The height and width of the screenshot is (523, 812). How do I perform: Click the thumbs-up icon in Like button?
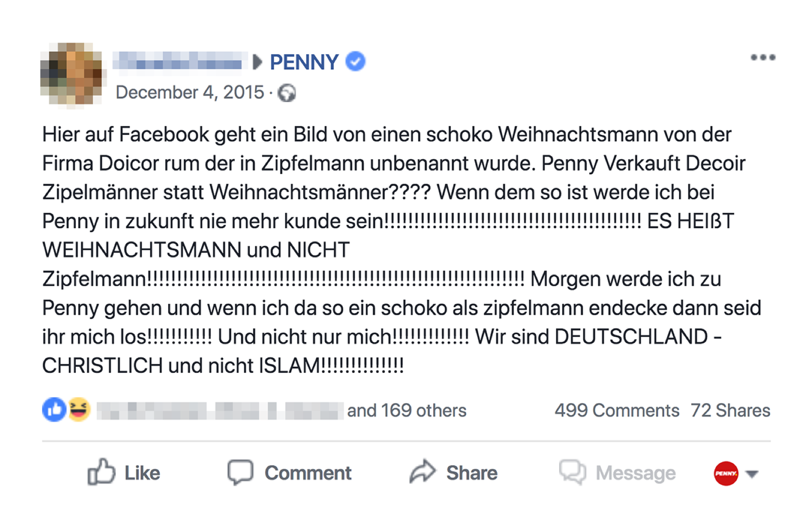click(x=101, y=472)
